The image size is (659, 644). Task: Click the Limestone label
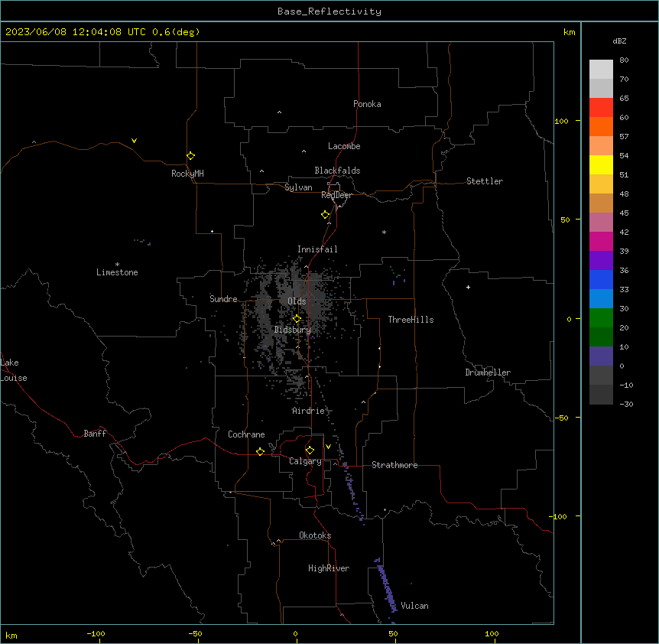click(117, 272)
